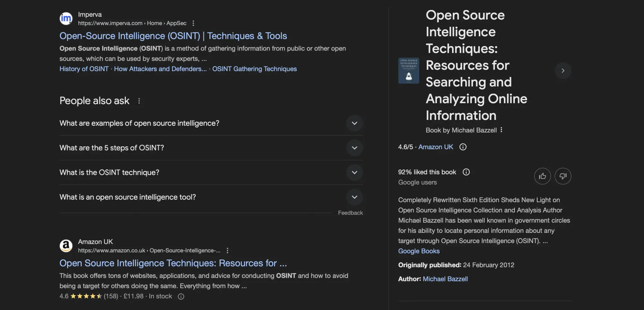
Task: Click the book title heading in panel
Action: [477, 65]
